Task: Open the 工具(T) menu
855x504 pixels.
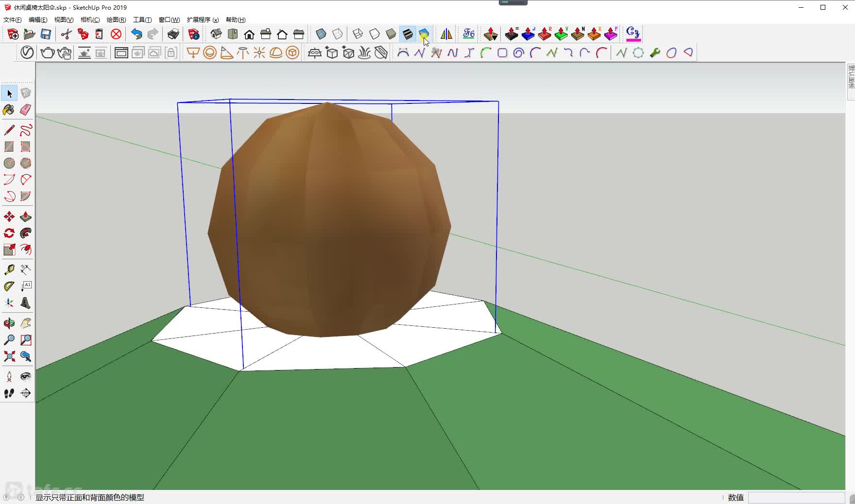Action: 142,20
